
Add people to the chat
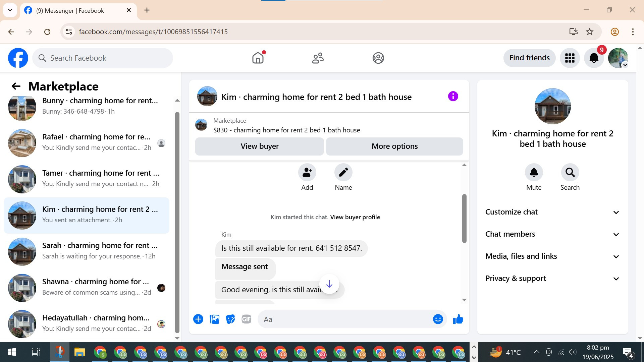307,173
